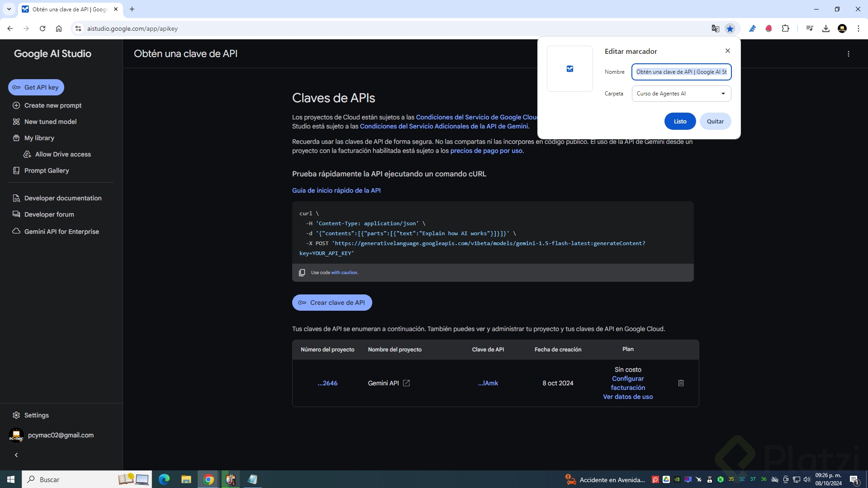Click the taskbar Buscar search box
Viewport: 868px width, 488px height.
87,479
